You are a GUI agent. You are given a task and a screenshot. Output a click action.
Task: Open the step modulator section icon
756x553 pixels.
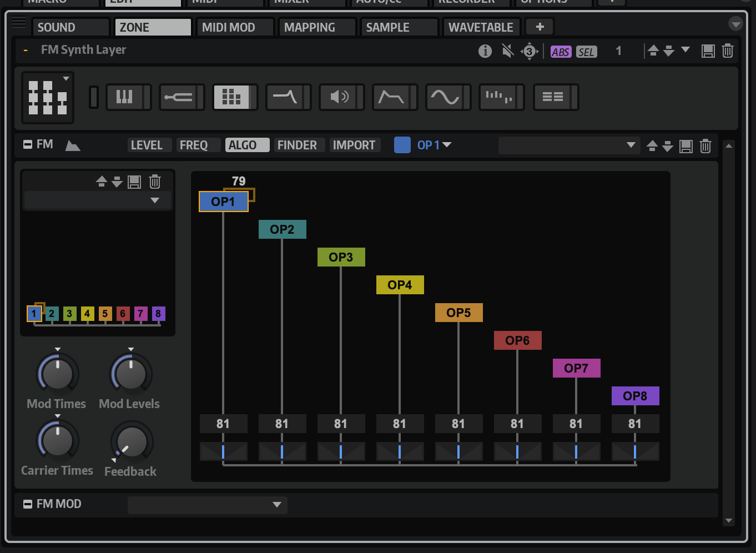(x=498, y=97)
